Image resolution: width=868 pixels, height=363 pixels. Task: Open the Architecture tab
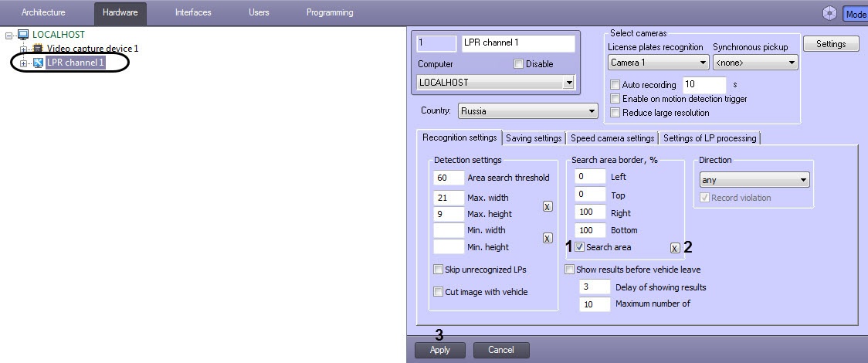point(43,12)
